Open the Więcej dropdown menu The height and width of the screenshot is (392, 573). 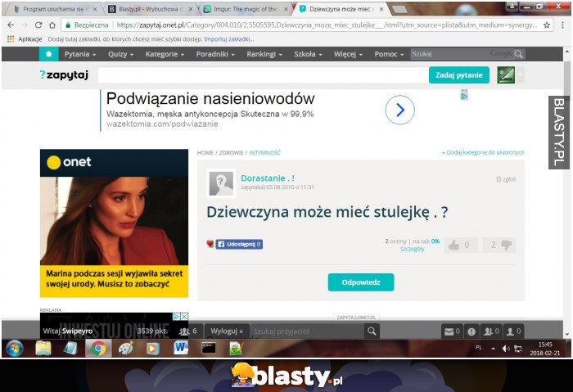pos(348,54)
